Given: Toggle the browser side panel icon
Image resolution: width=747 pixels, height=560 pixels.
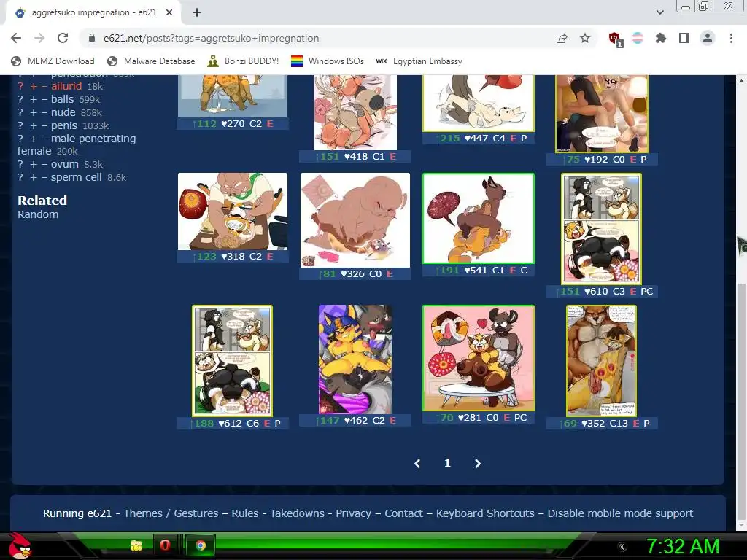Looking at the screenshot, I should [x=684, y=38].
